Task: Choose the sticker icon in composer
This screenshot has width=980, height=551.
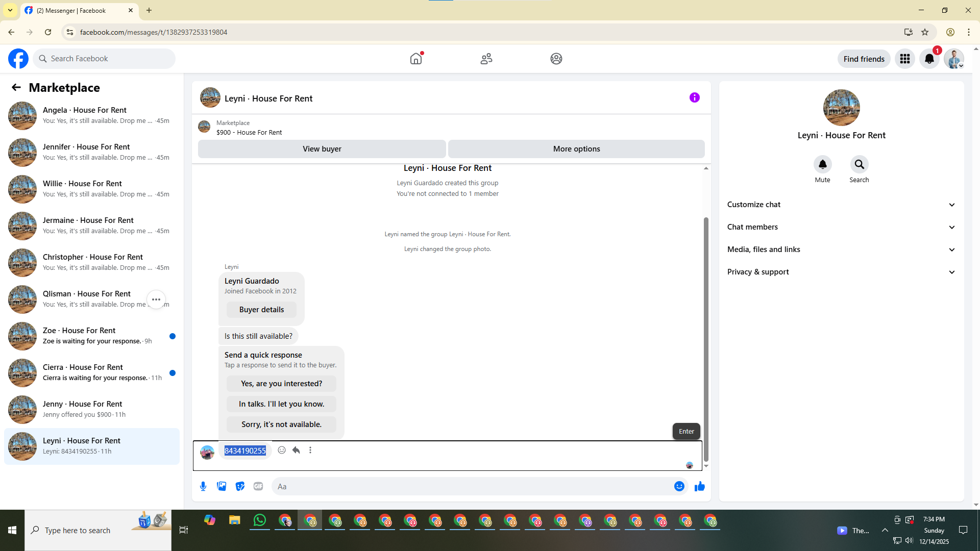Action: pos(240,486)
